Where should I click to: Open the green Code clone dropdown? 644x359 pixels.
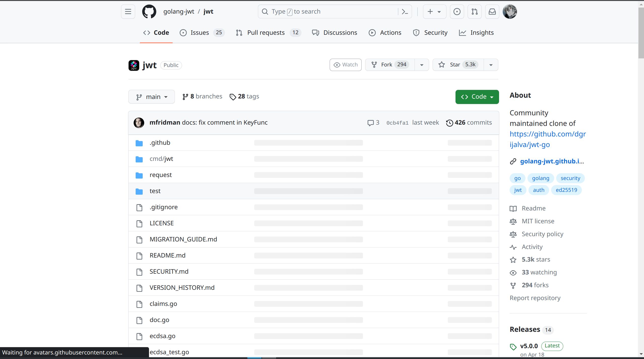477,97
